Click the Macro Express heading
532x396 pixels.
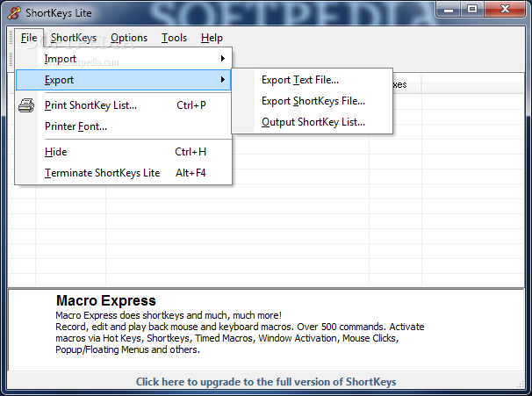(106, 300)
